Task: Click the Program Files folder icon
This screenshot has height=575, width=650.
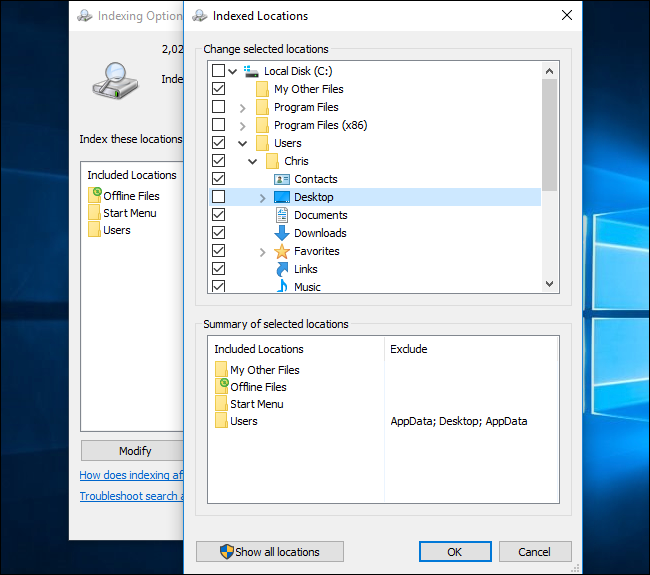Action: point(262,107)
